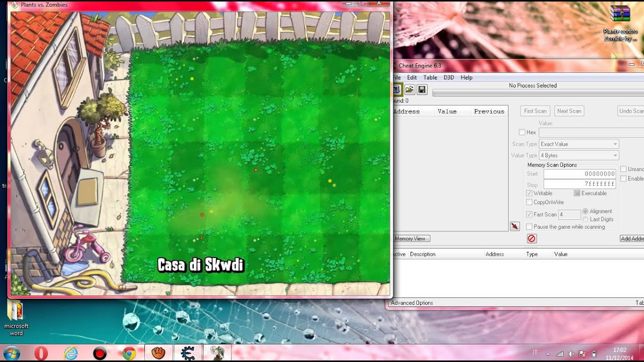Open Memory View
644x362 pixels.
coord(411,239)
